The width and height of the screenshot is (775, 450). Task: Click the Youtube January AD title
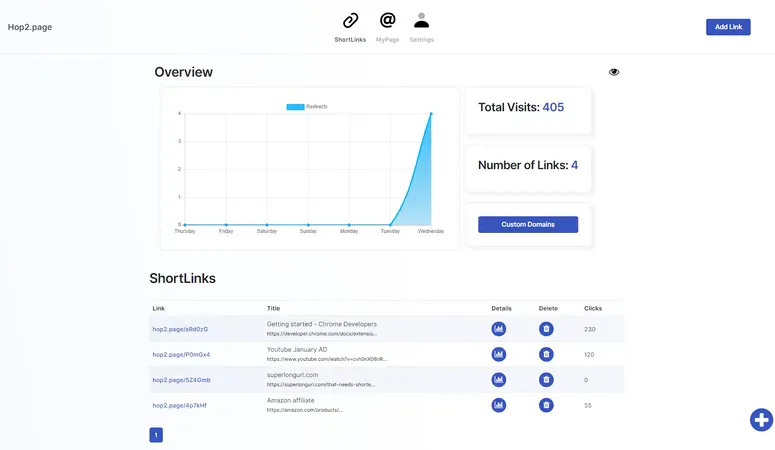pyautogui.click(x=297, y=350)
